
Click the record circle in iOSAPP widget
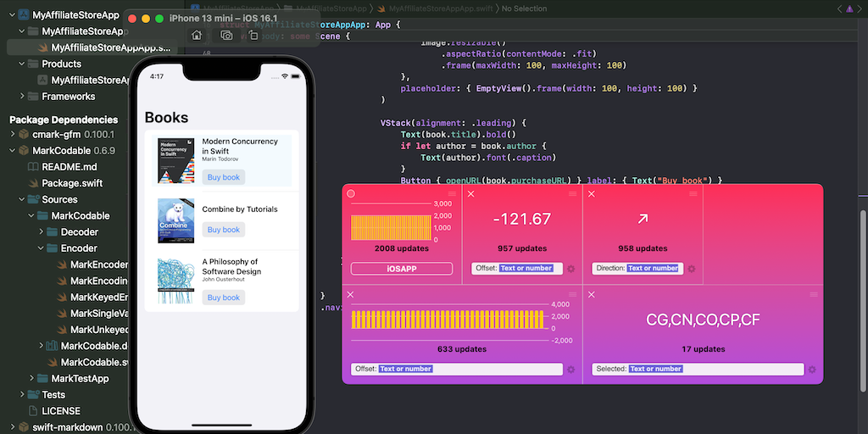tap(351, 194)
